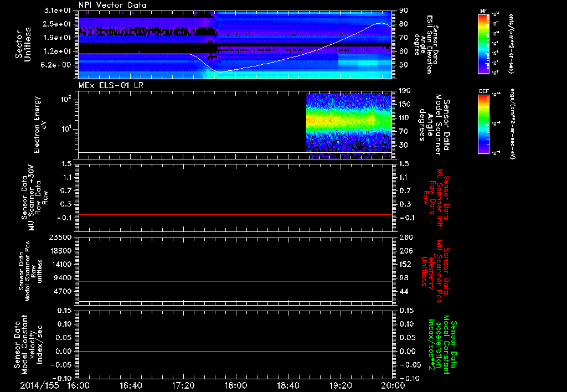Screen dimensions: 567x392
Task: Select the 'Sector Unitless' axis title
Action: (x=23, y=44)
